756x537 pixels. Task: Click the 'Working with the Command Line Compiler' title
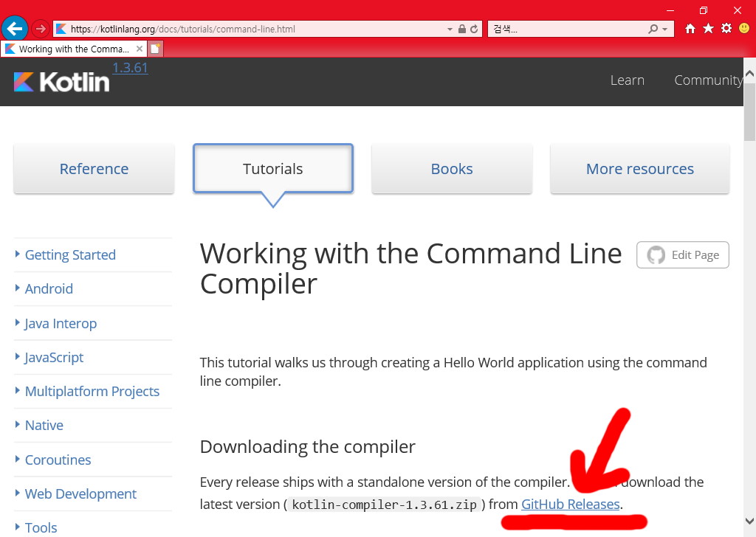pyautogui.click(x=410, y=268)
